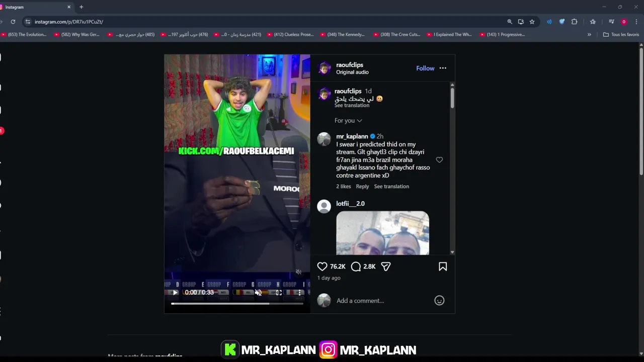Show hidden bookmarks overflow chevron
Image resolution: width=644 pixels, height=362 pixels.
pyautogui.click(x=589, y=35)
